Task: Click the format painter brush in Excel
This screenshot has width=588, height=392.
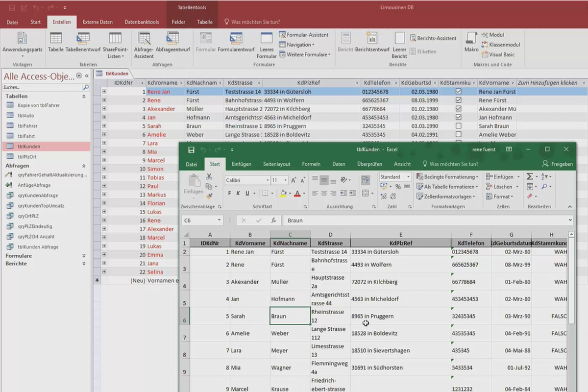Action: 209,196
